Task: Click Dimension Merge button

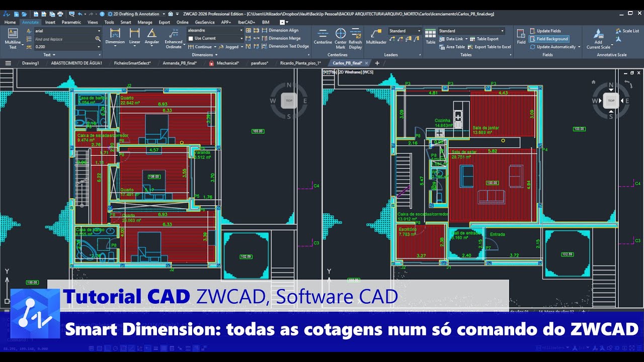Action: [x=282, y=38]
